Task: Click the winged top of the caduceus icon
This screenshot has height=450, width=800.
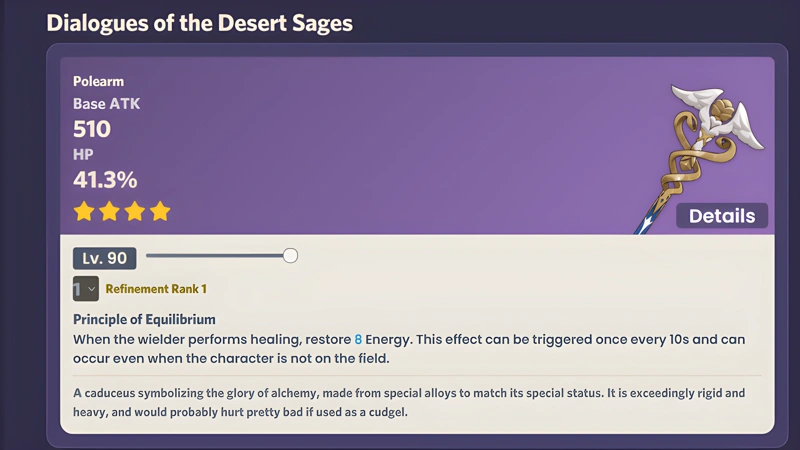Action: (717, 115)
